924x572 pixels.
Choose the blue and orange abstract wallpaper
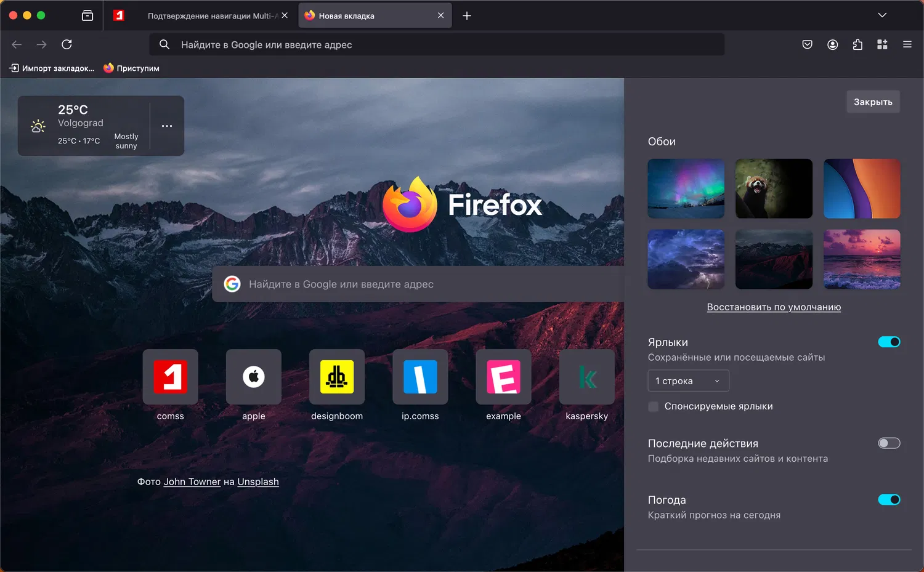862,188
